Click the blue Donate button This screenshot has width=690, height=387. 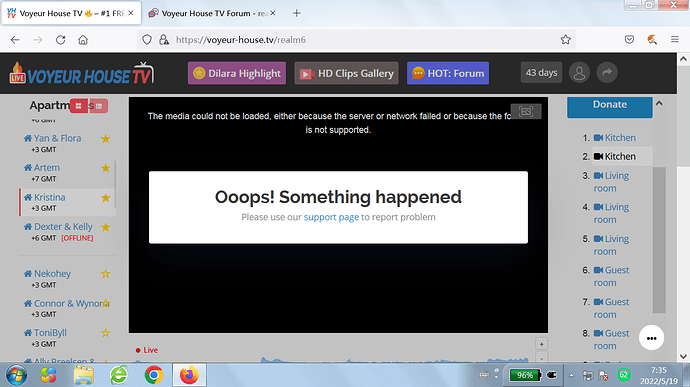[x=609, y=107]
